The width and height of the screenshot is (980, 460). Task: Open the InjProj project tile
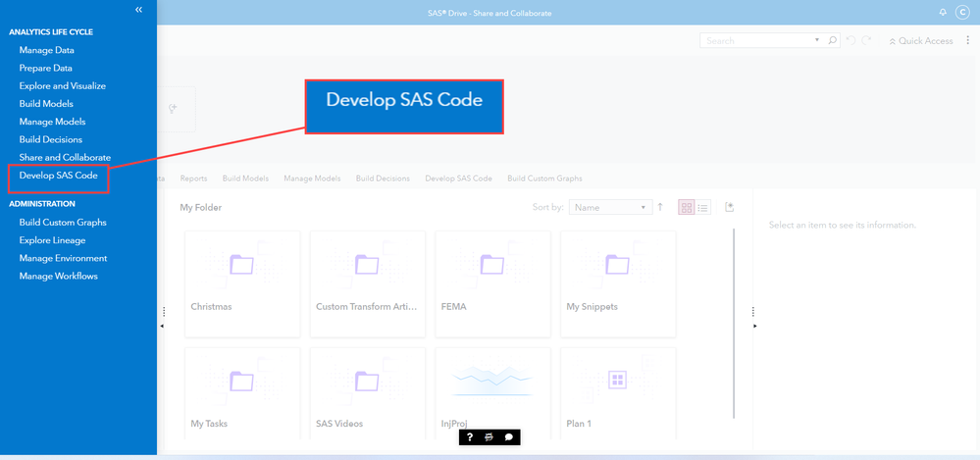pyautogui.click(x=492, y=393)
